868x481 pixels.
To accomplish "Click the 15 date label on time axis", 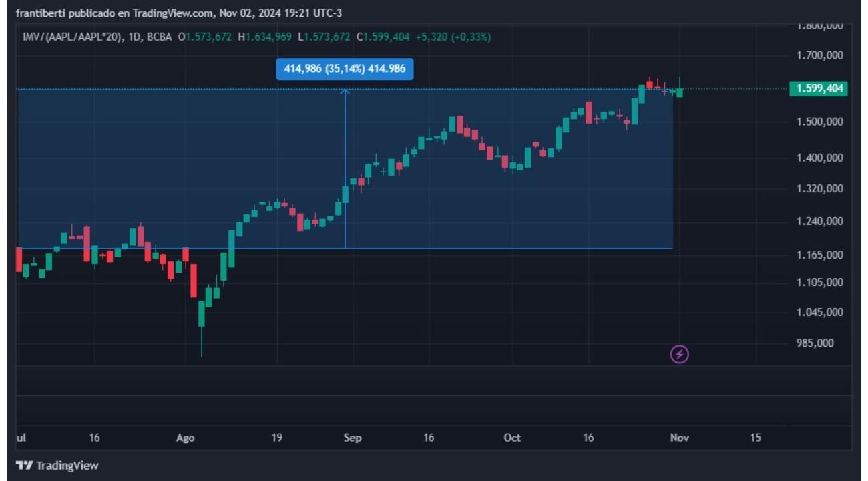I will [x=755, y=438].
